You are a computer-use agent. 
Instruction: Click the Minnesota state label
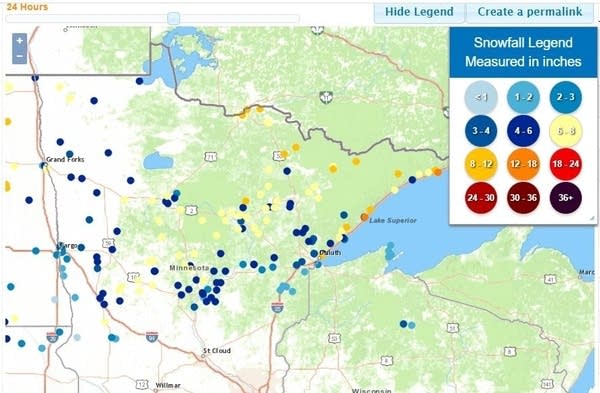[189, 268]
